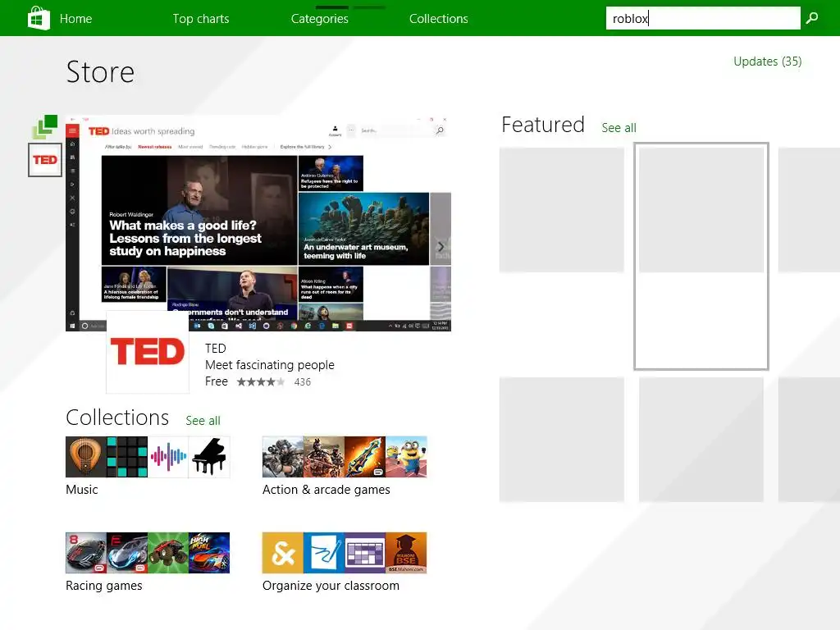Open the BSE graduation cap app icon
The image size is (840, 630).
pos(406,553)
